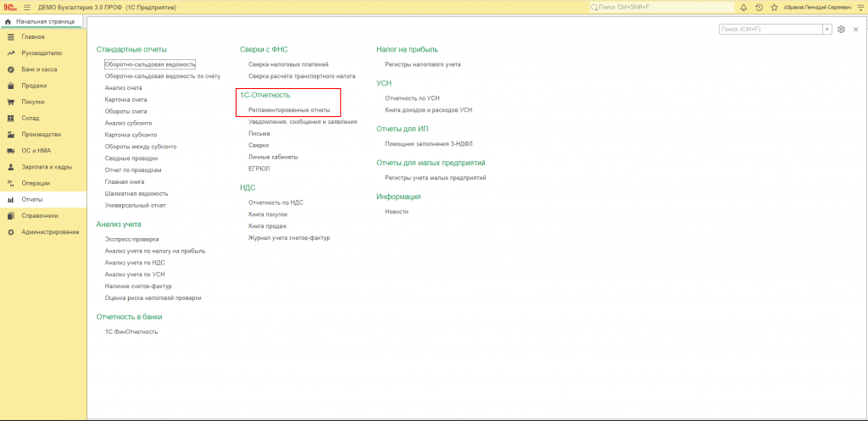Open Оборотно-сальдовая ведомость report
This screenshot has height=421, width=868.
(150, 64)
